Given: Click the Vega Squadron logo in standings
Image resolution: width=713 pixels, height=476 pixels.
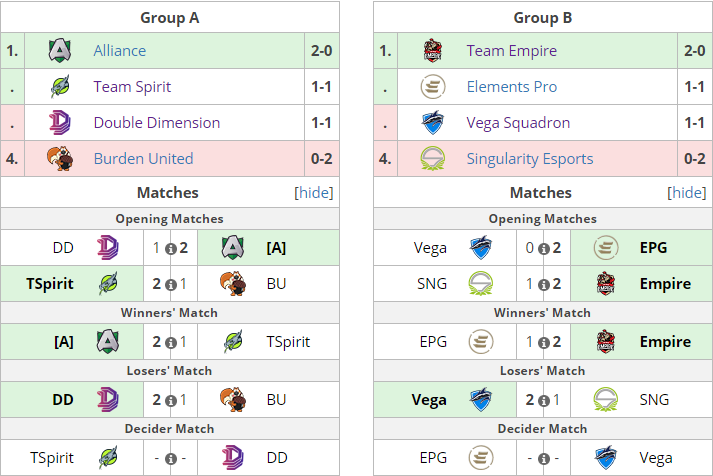Looking at the screenshot, I should point(432,123).
